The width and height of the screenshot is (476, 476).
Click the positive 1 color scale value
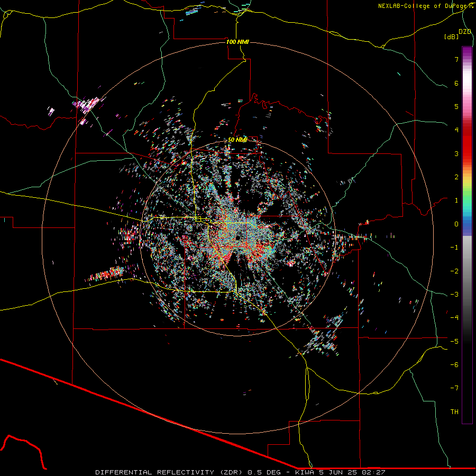(x=456, y=200)
